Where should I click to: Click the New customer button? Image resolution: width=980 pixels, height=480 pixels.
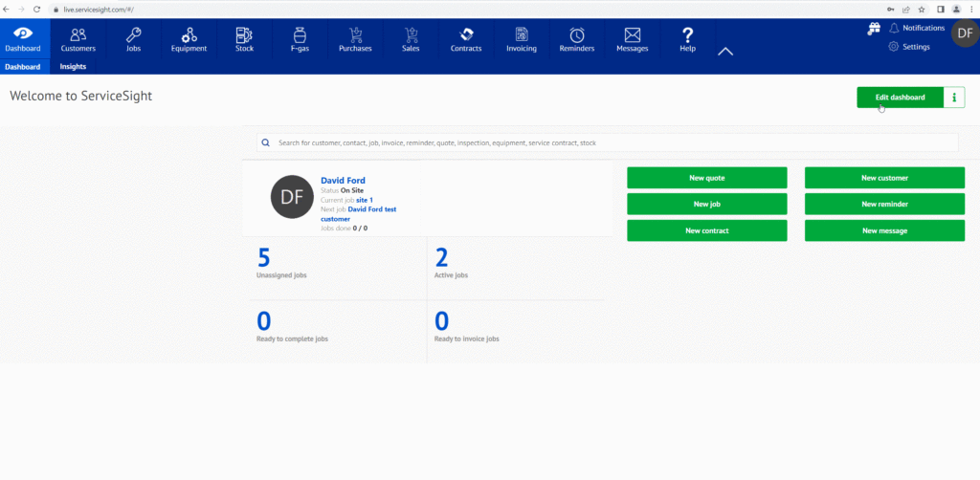[884, 178]
